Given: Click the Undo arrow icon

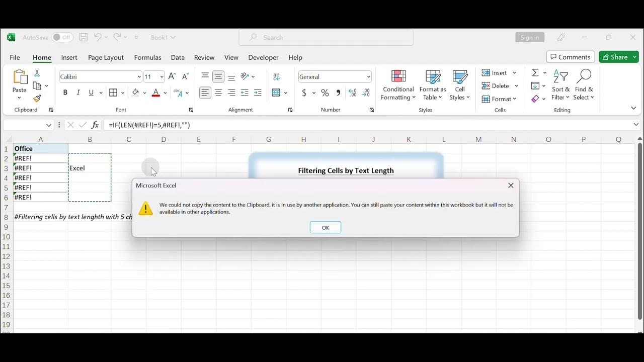Looking at the screenshot, I should click(98, 37).
